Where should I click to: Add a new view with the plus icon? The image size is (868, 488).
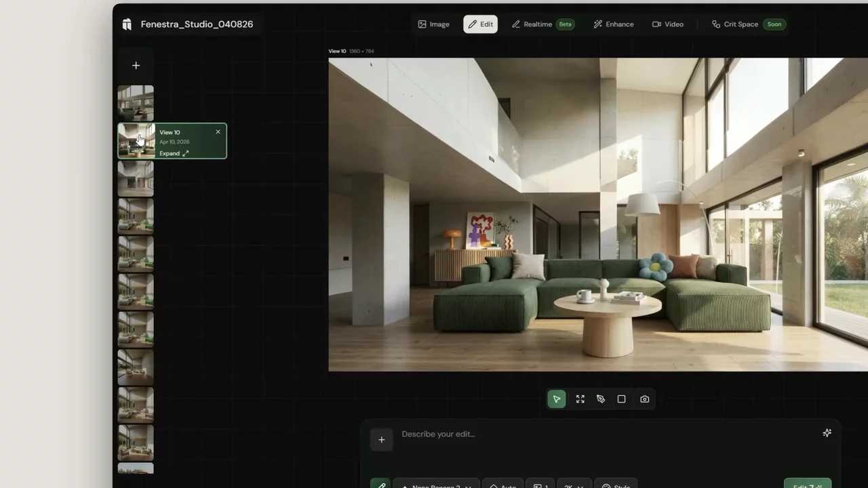(x=136, y=66)
